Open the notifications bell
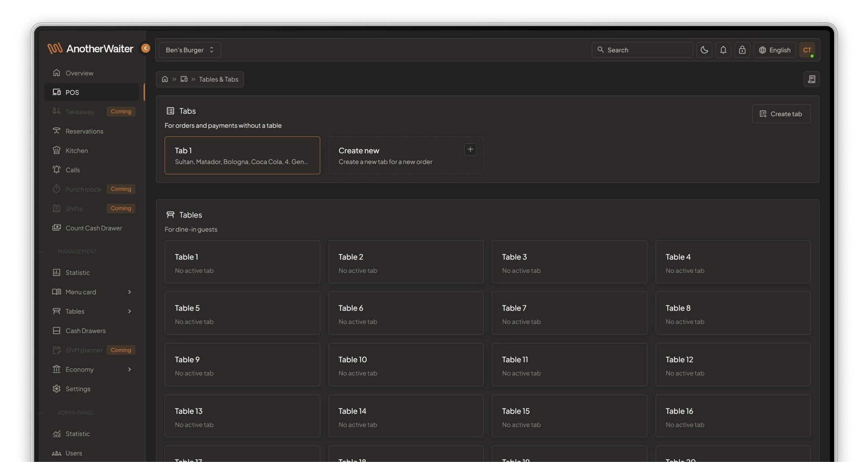868x462 pixels. (723, 50)
